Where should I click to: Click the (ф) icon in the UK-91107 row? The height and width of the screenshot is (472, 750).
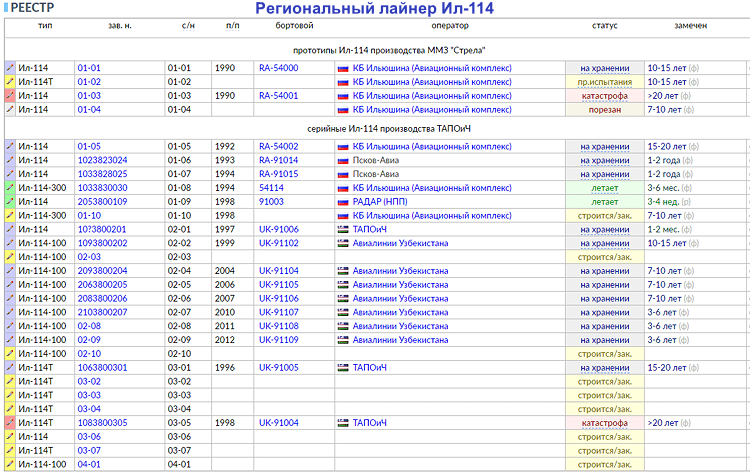[684, 313]
